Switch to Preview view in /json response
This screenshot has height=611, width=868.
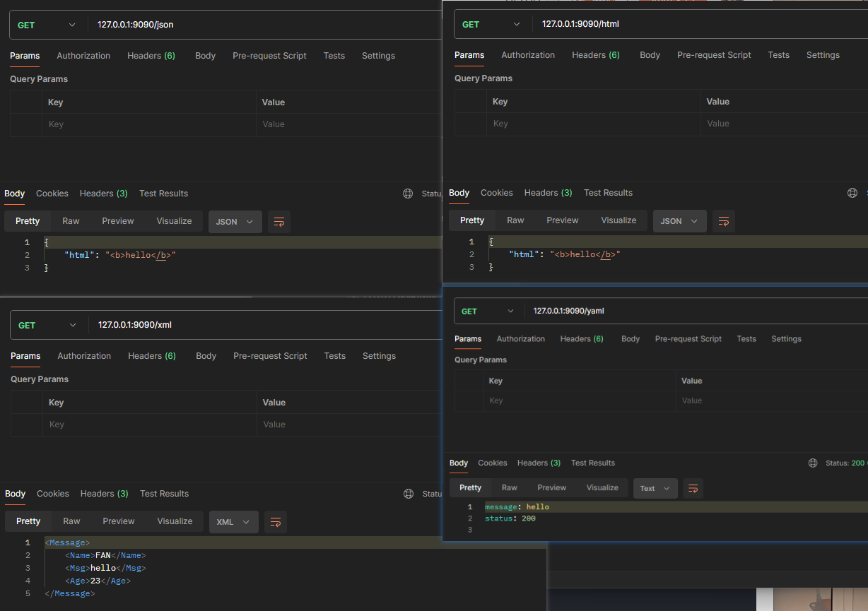pyautogui.click(x=118, y=221)
